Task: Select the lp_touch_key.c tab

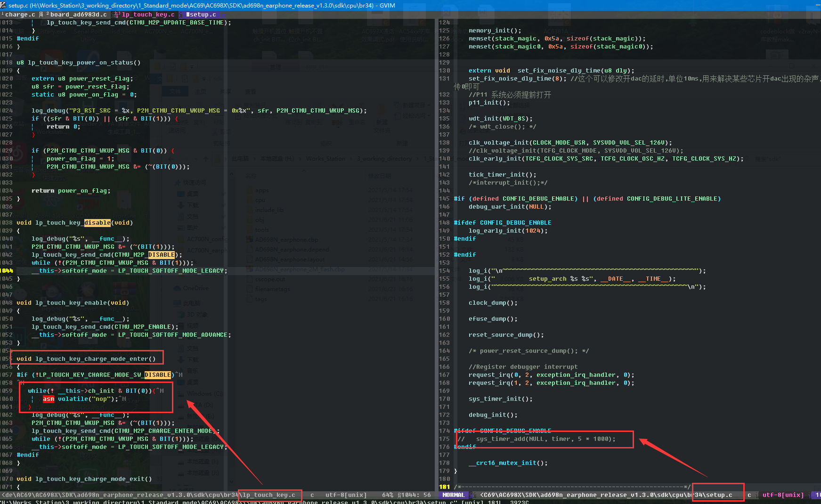Action: coord(148,15)
